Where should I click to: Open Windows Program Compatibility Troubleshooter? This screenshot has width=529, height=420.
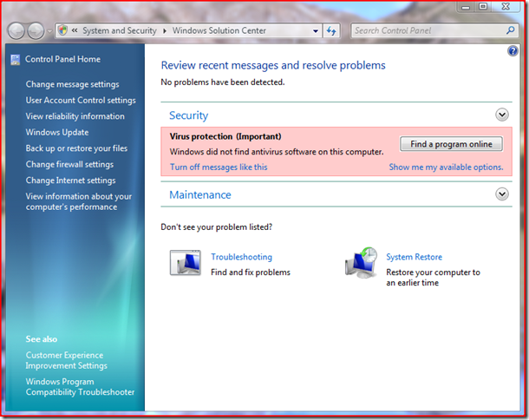click(x=80, y=386)
